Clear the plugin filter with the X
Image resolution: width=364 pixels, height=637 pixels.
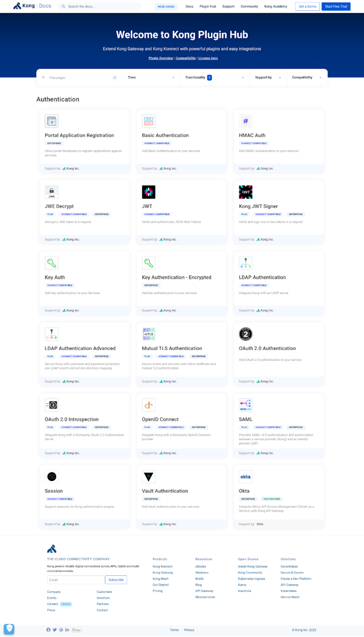coord(114,77)
